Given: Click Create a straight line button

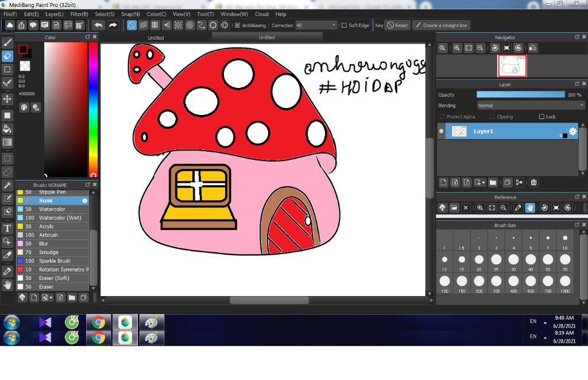Looking at the screenshot, I should tap(442, 25).
